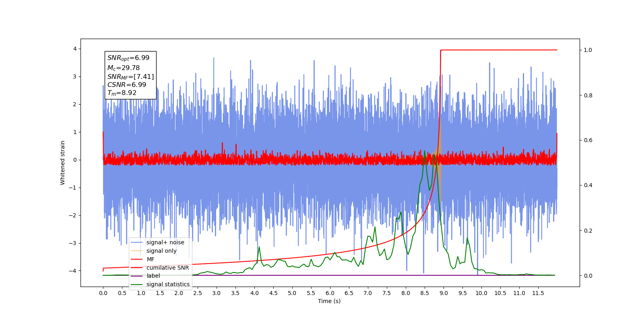This screenshot has width=644, height=322.
Task: Click the 5.5 tick on the time axis
Action: point(311,293)
